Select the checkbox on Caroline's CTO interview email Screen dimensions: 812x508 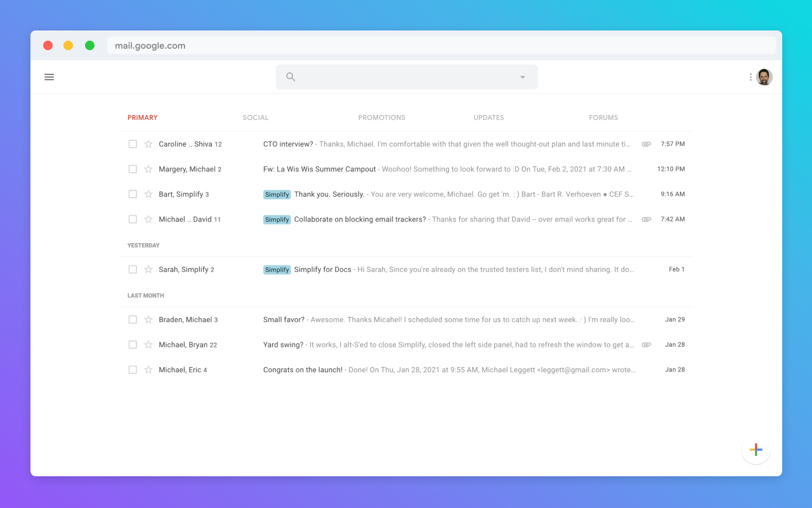[x=133, y=144]
